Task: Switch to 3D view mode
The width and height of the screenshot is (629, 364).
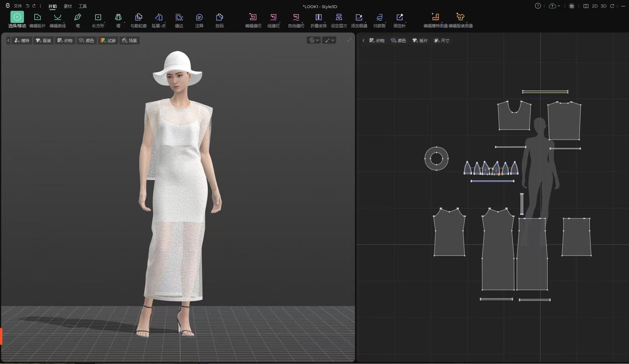Action: [x=603, y=6]
